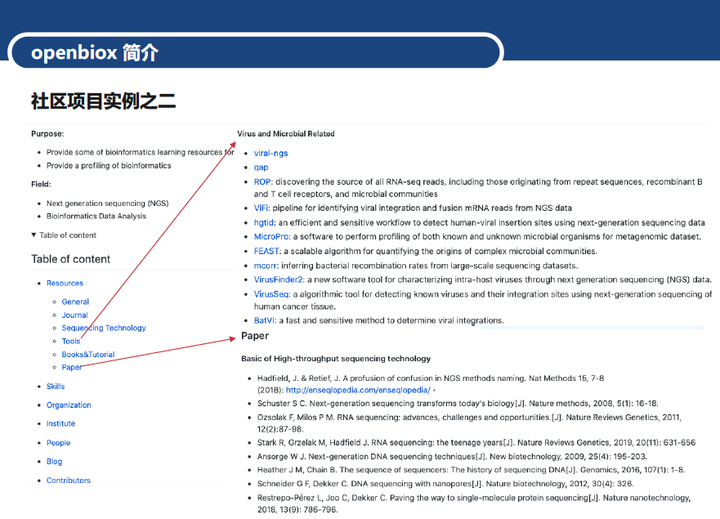Image resolution: width=720 pixels, height=519 pixels.
Task: Select the Heather J M, Chain B. reference
Action: click(x=471, y=470)
